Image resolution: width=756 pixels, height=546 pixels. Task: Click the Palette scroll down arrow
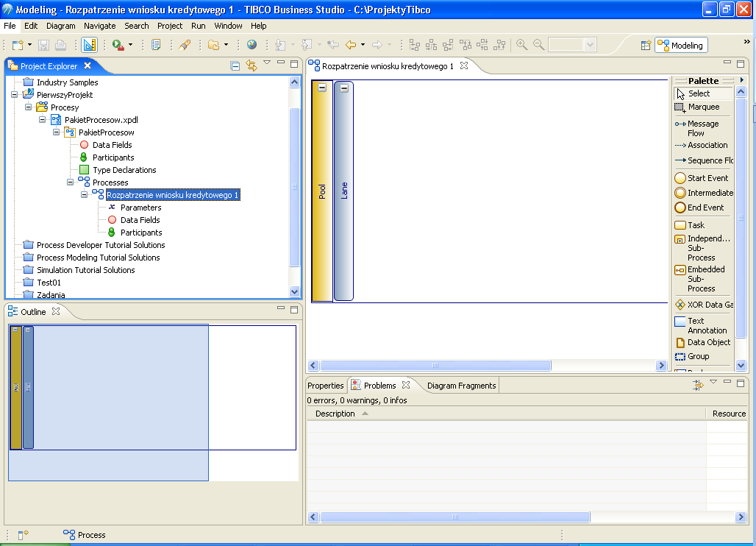click(741, 365)
